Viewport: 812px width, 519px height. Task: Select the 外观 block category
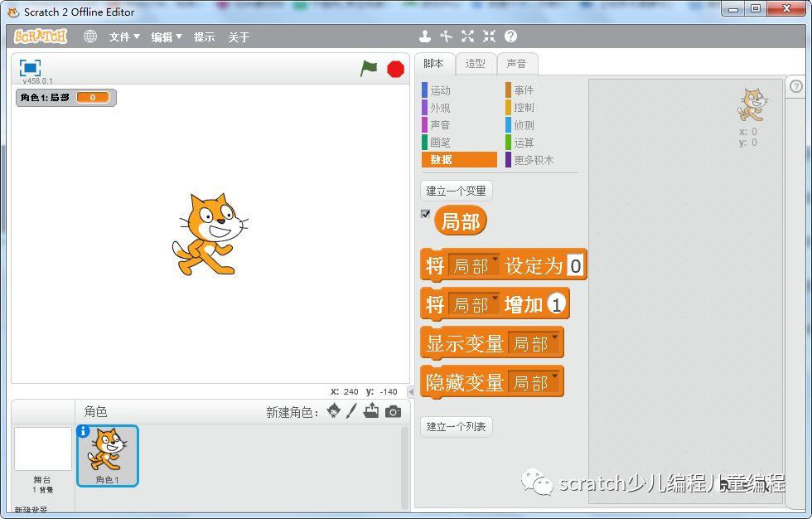click(459, 108)
